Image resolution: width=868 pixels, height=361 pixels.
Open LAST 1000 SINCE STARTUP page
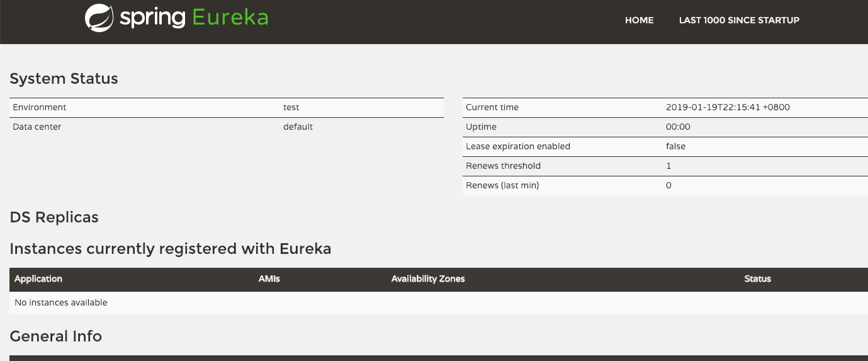click(739, 20)
